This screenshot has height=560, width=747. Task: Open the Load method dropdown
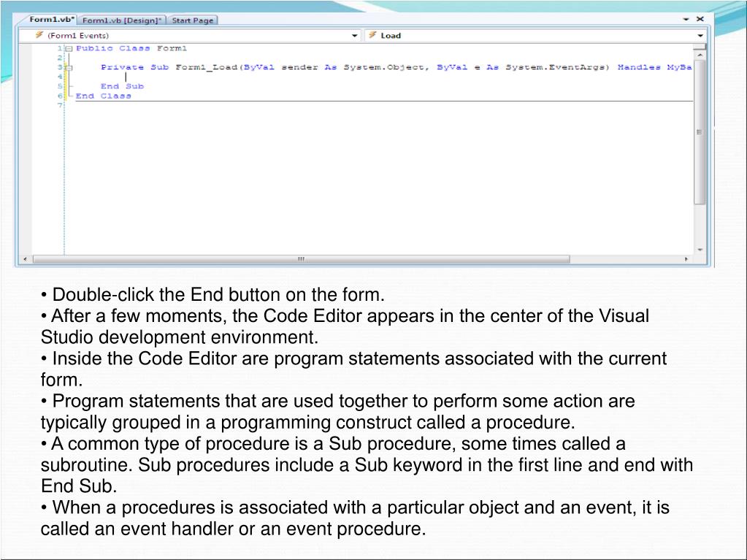(x=700, y=36)
